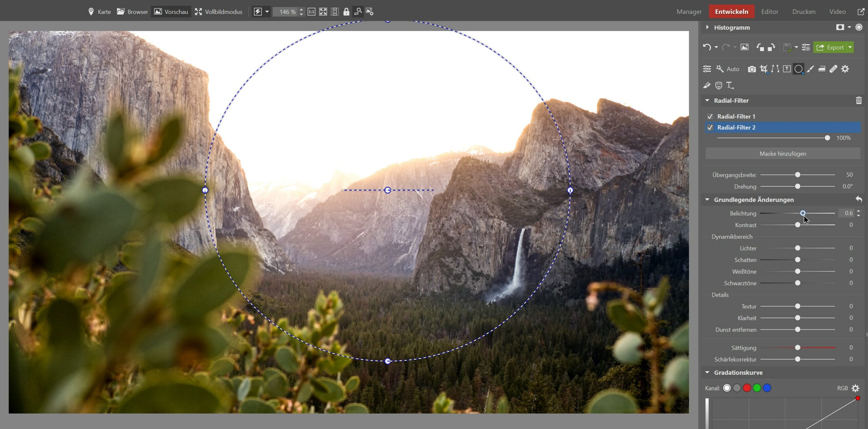Toggle the histogram clipping circle icon
Image resolution: width=868 pixels, height=429 pixels.
click(859, 27)
